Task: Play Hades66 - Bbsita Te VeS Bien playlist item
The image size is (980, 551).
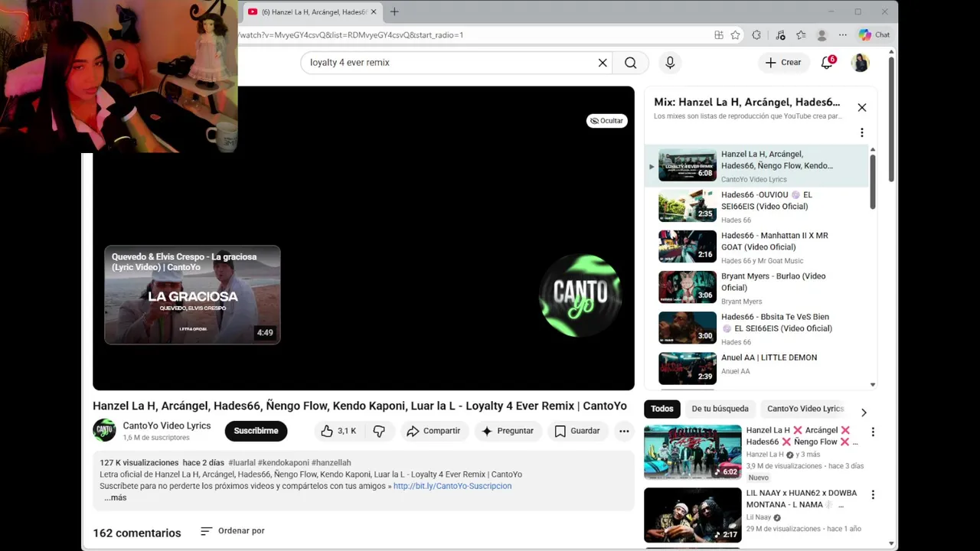Action: coord(756,328)
